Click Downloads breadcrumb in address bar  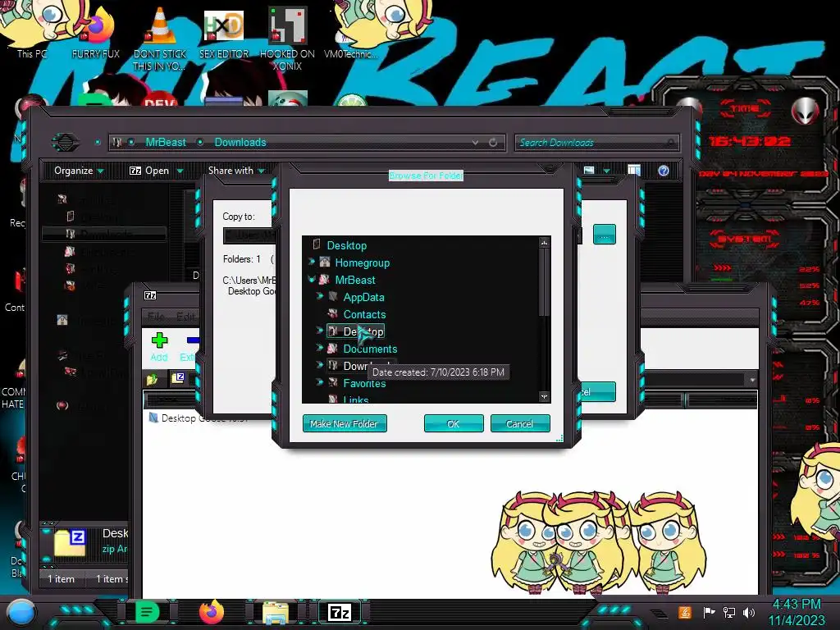pos(240,143)
